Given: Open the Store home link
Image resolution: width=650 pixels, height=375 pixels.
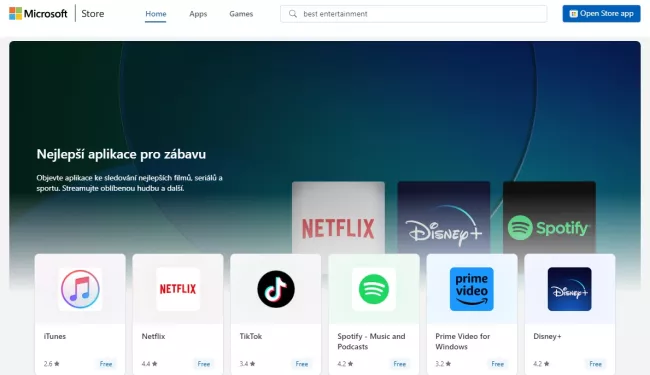Looking at the screenshot, I should pos(92,14).
